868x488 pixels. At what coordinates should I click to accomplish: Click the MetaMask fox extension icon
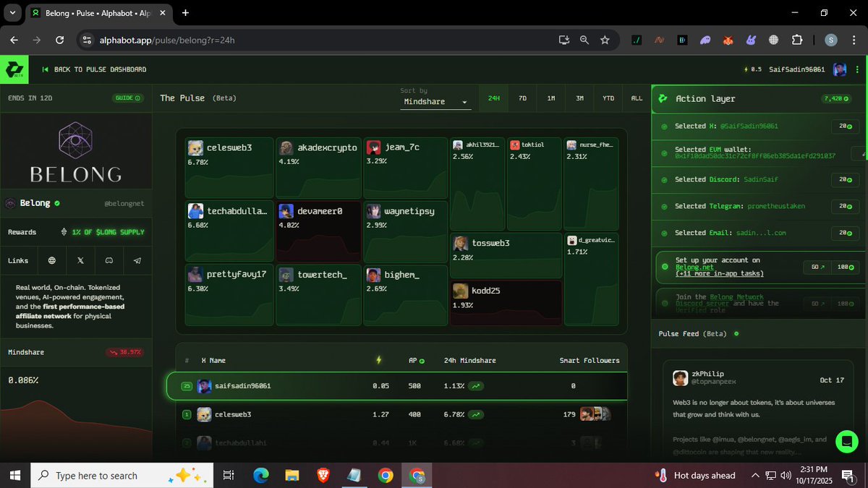728,40
